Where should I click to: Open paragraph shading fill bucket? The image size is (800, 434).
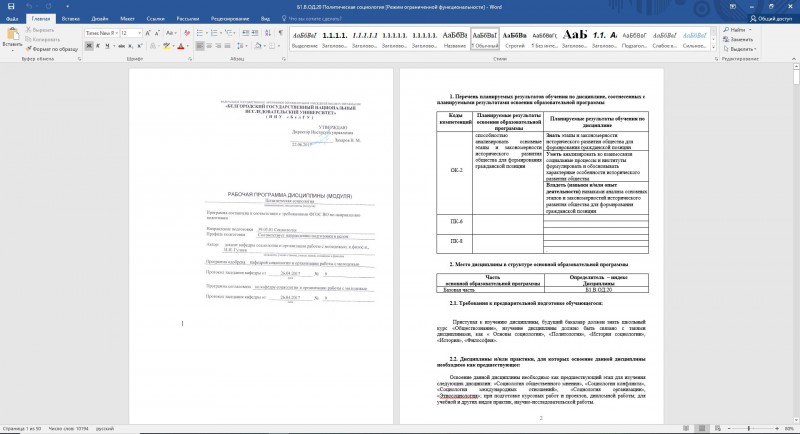[258, 46]
